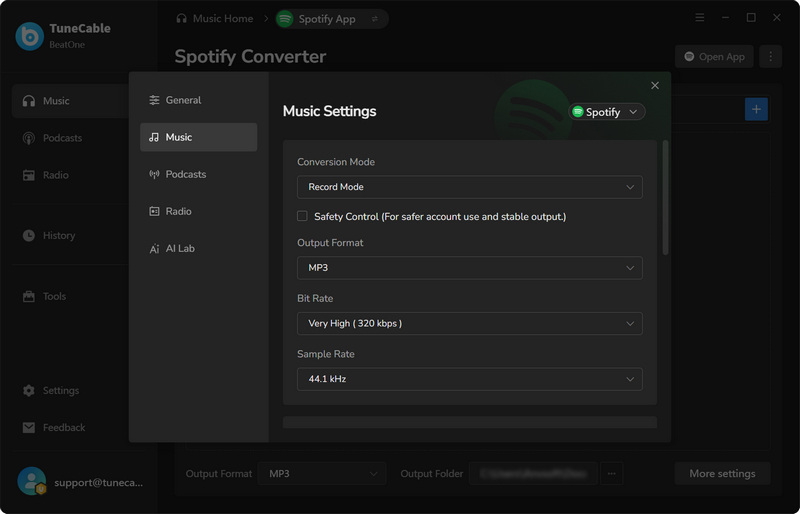The height and width of the screenshot is (514, 800).
Task: Enable the Safety Control checkbox
Action: coord(302,216)
